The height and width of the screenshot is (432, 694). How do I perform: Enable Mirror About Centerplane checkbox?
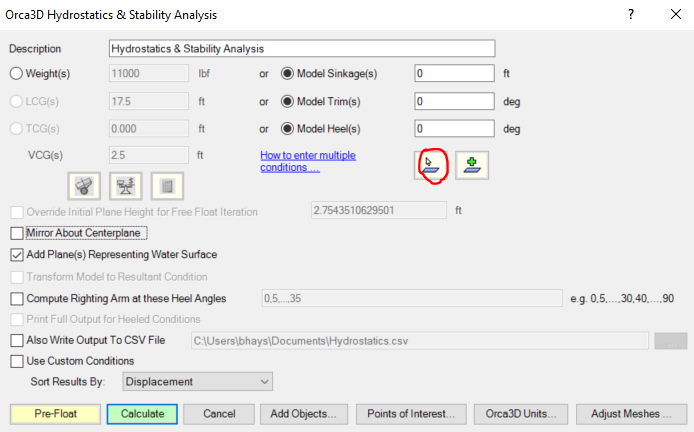coord(17,233)
